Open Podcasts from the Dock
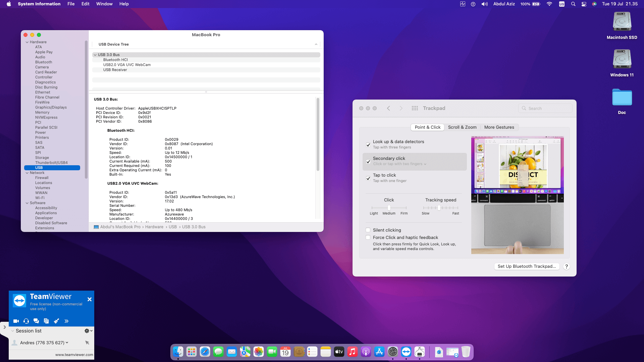 pyautogui.click(x=366, y=352)
